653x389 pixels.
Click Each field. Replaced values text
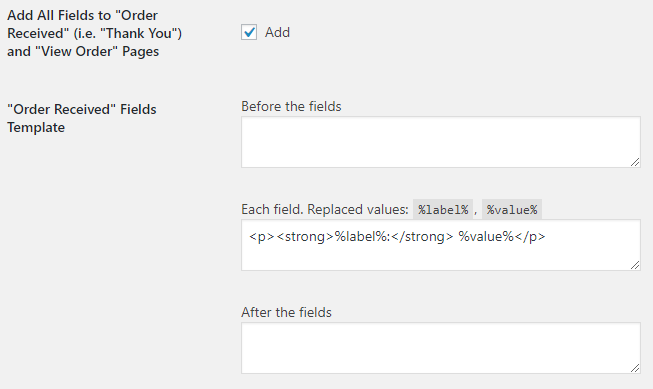tap(325, 209)
